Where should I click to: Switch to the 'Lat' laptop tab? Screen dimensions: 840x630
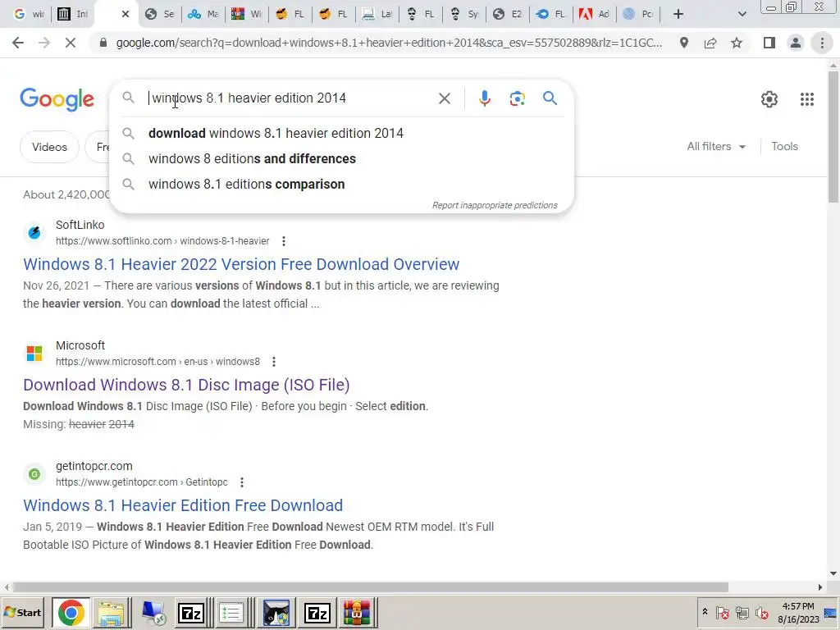coord(377,14)
